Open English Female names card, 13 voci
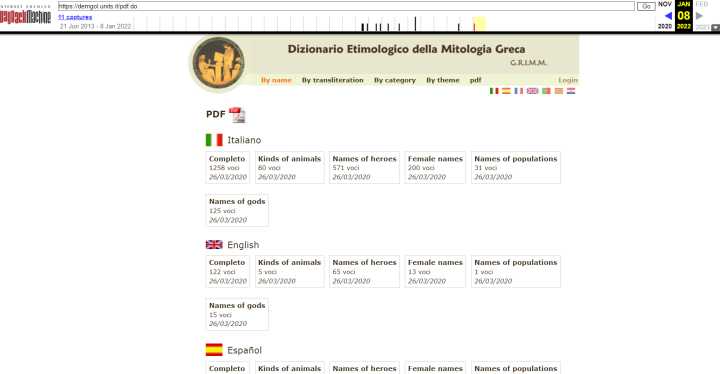Image resolution: width=720 pixels, height=374 pixels. point(435,272)
